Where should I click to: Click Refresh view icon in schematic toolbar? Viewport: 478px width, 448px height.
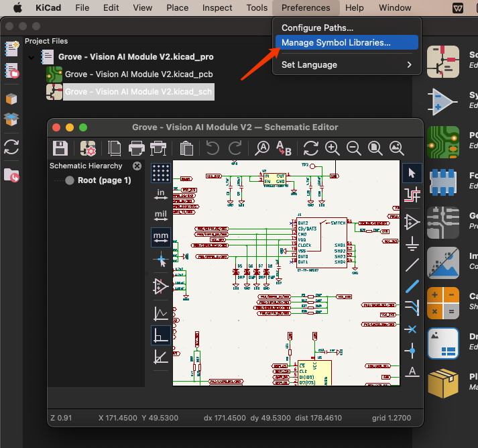(310, 148)
